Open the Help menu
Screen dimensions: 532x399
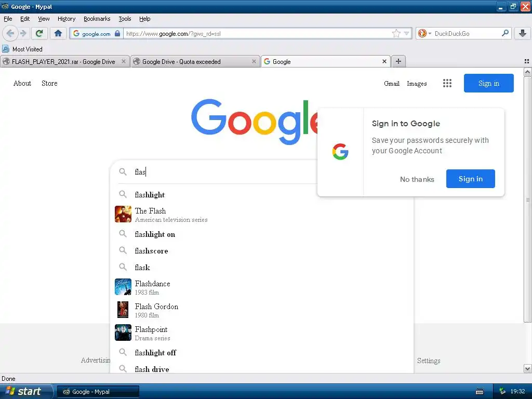tap(144, 19)
